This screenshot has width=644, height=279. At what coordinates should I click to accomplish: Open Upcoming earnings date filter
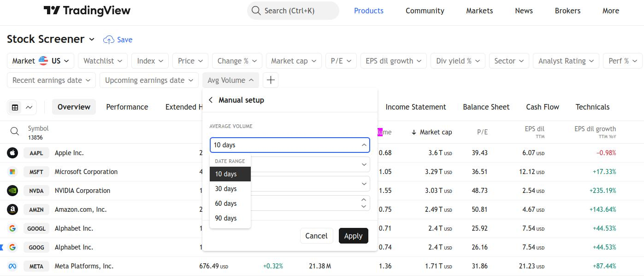coord(149,80)
